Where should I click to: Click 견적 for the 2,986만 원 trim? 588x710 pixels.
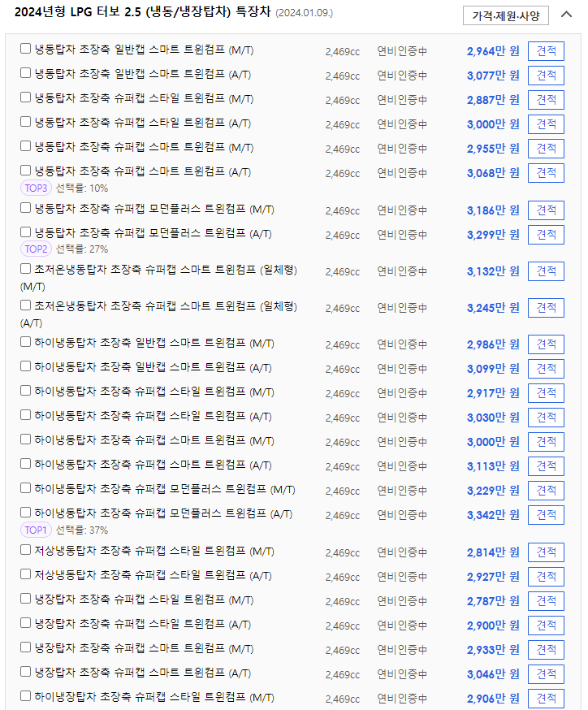coord(546,344)
